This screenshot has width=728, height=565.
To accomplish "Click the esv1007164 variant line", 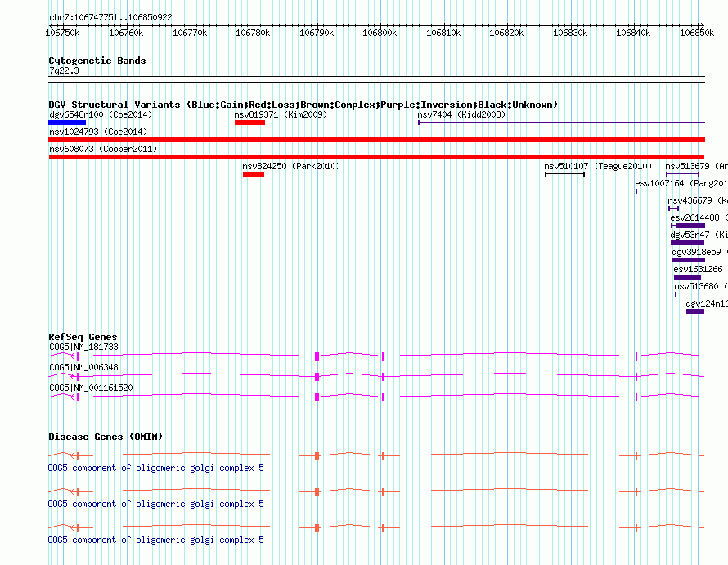I will point(671,191).
